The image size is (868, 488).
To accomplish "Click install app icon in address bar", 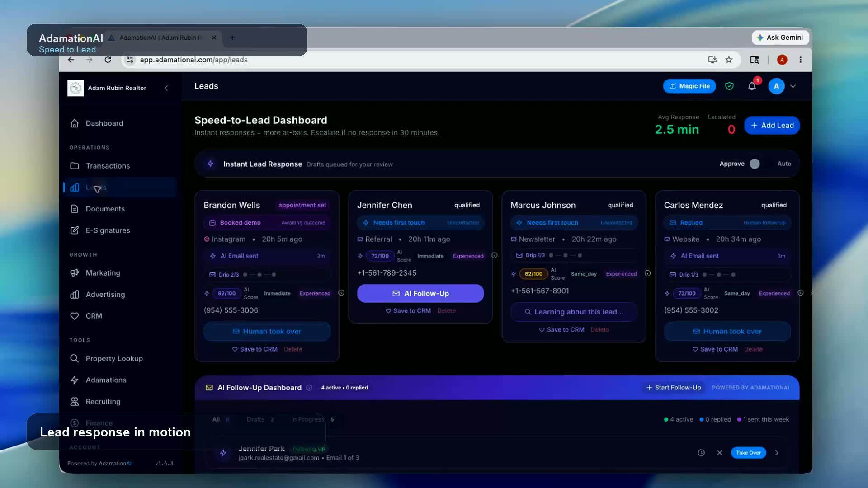I will pos(712,60).
